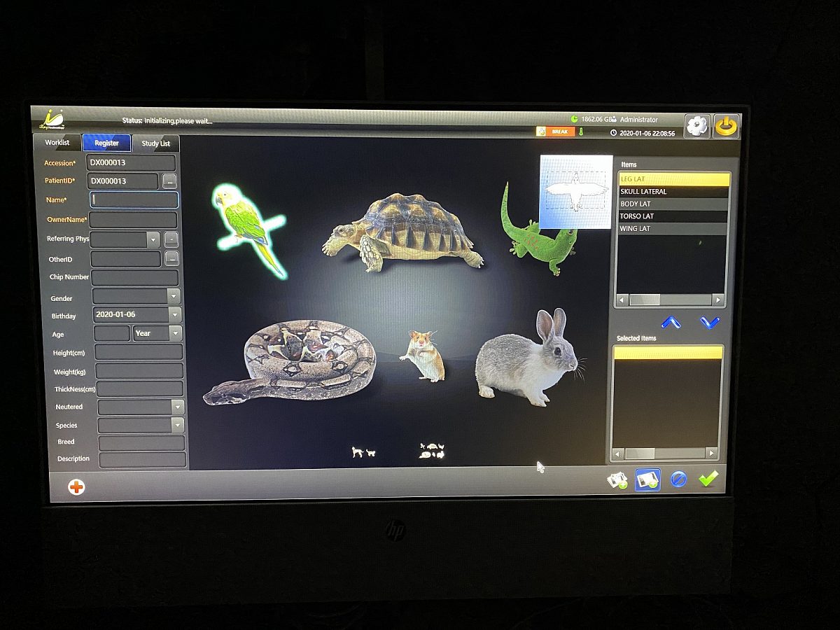Click the Accession input field

click(131, 162)
